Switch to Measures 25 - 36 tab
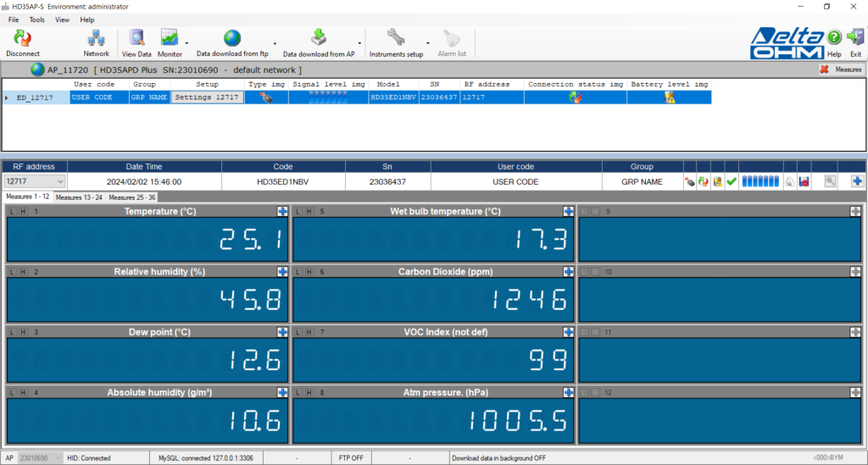868x465 pixels. tap(131, 197)
